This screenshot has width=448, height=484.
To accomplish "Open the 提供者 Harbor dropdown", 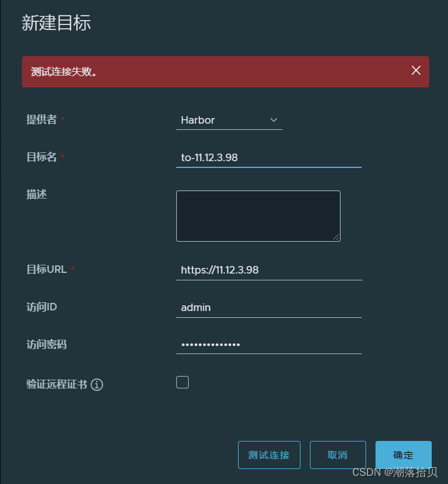I will 229,120.
